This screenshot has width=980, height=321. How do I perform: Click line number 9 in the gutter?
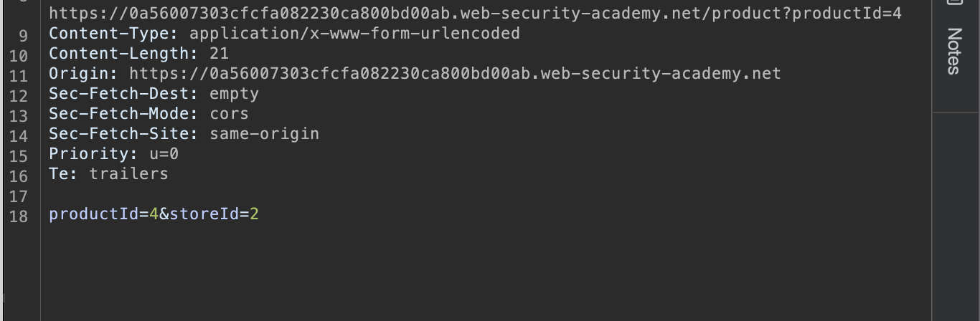click(24, 34)
